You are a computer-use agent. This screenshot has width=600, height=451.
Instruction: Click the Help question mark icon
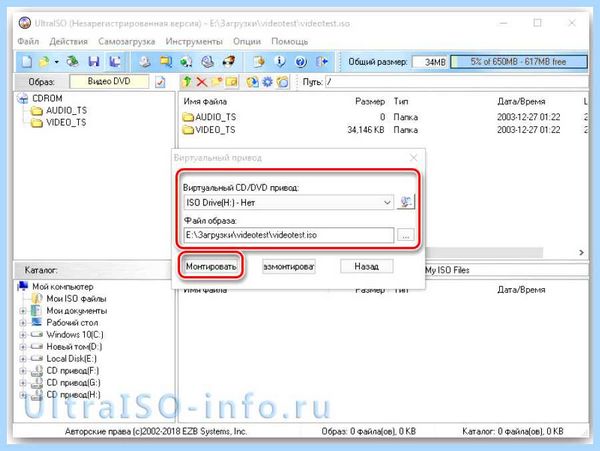click(301, 62)
